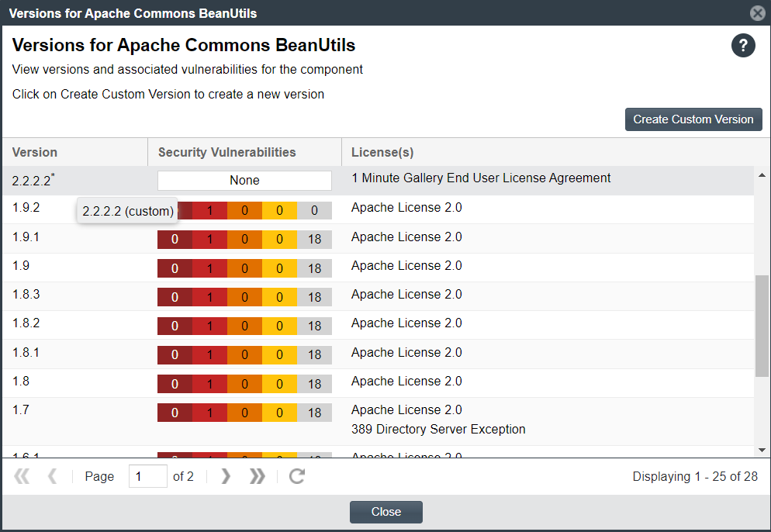Jump to the last page

coord(257,476)
